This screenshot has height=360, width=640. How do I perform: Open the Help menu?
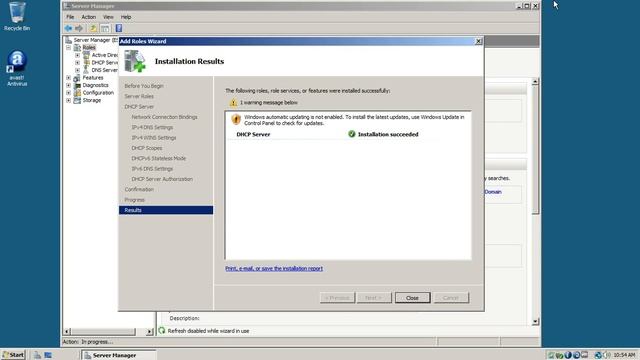click(126, 17)
